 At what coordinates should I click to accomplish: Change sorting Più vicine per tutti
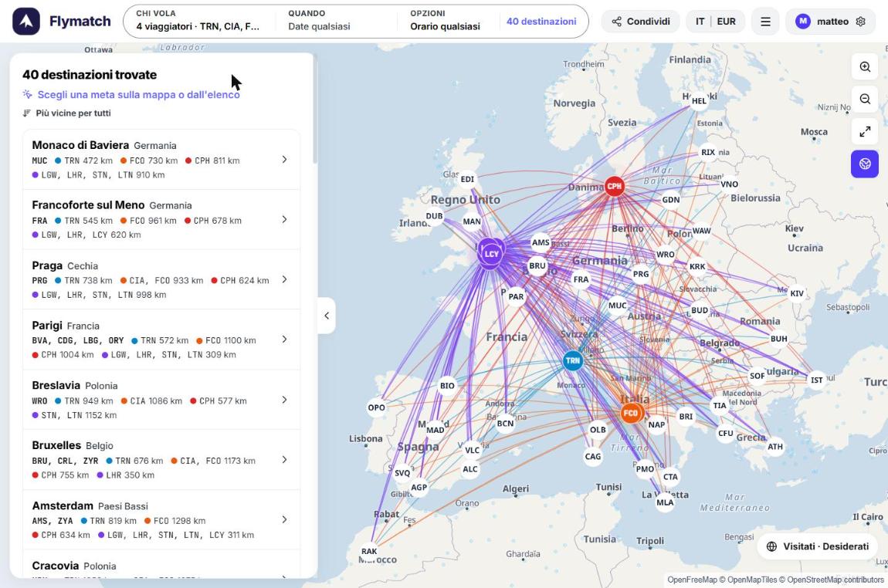coord(67,113)
